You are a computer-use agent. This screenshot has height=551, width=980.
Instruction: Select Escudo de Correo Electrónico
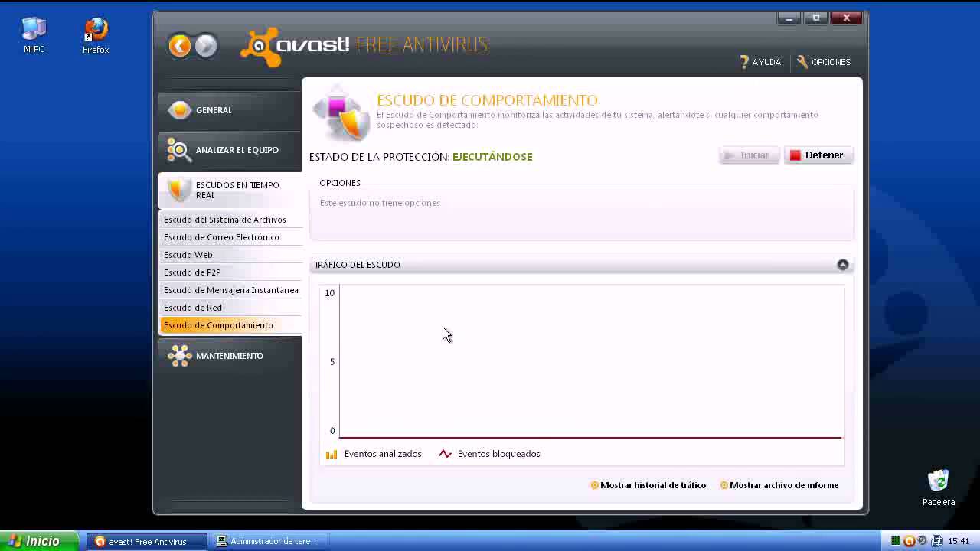(x=231, y=237)
